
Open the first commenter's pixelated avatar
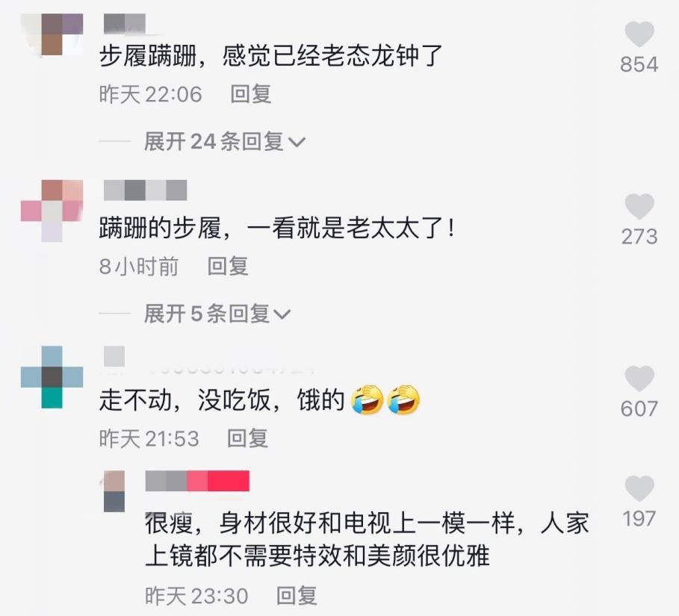pyautogui.click(x=52, y=34)
